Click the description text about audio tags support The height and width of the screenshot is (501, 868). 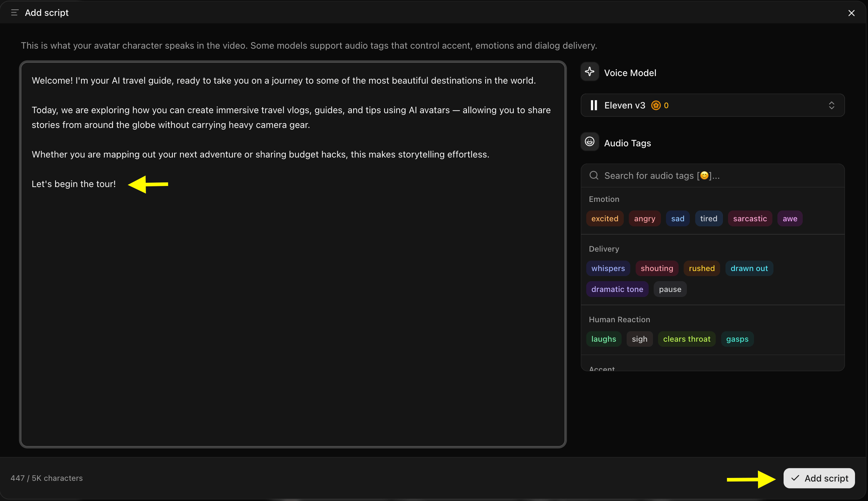point(309,45)
